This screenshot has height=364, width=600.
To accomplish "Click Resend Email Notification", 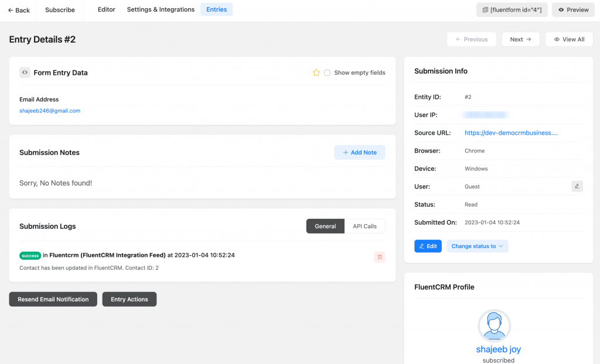I will 53,299.
